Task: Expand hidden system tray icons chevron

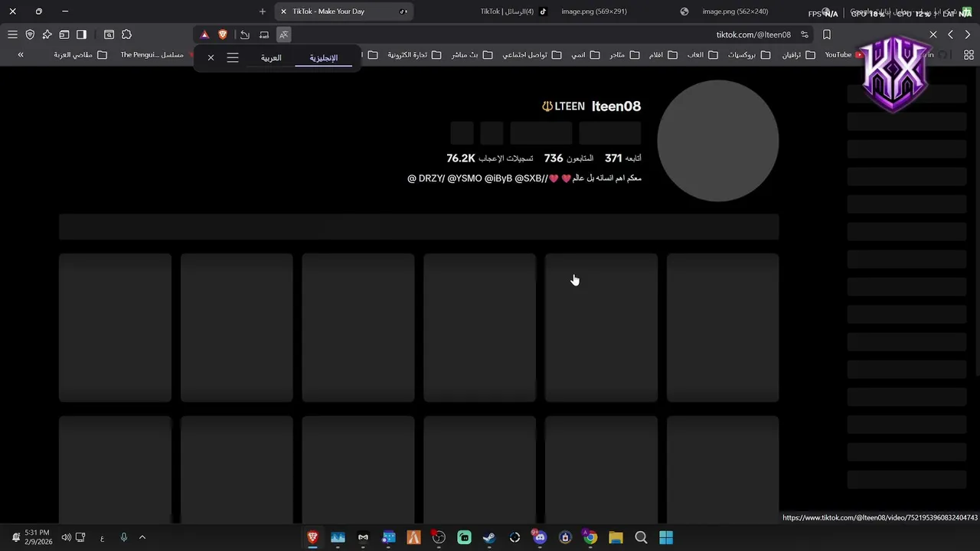Action: click(x=142, y=537)
